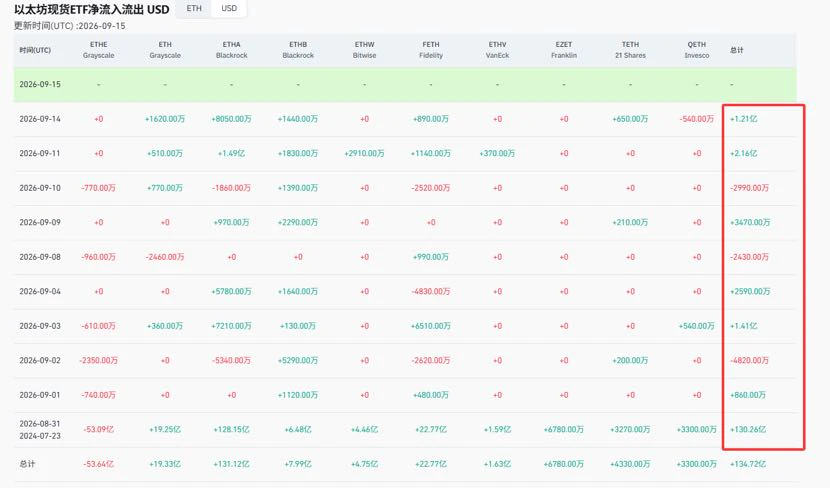Click the +650.00万 TETH value
830x488 pixels.
click(x=630, y=119)
